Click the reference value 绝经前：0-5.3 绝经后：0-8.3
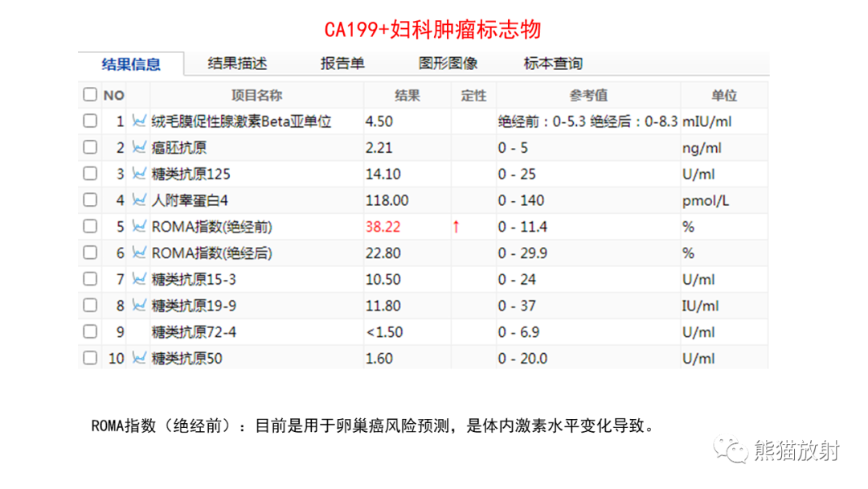Image resolution: width=868 pixels, height=489 pixels. click(x=588, y=121)
